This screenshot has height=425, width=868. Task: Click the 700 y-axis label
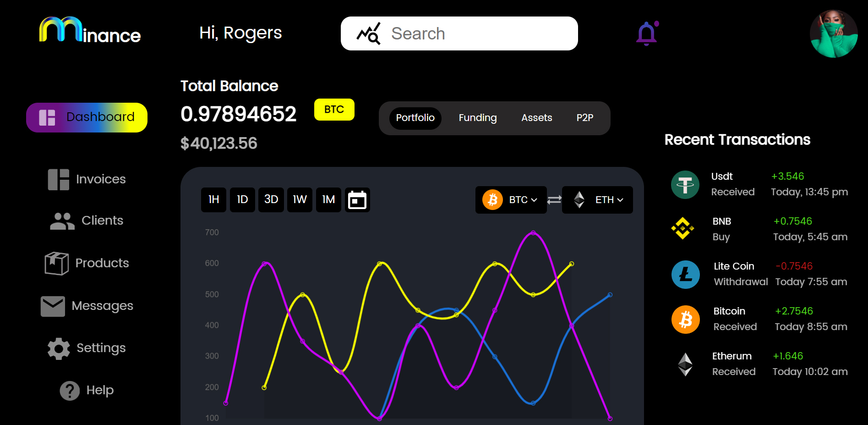[212, 232]
